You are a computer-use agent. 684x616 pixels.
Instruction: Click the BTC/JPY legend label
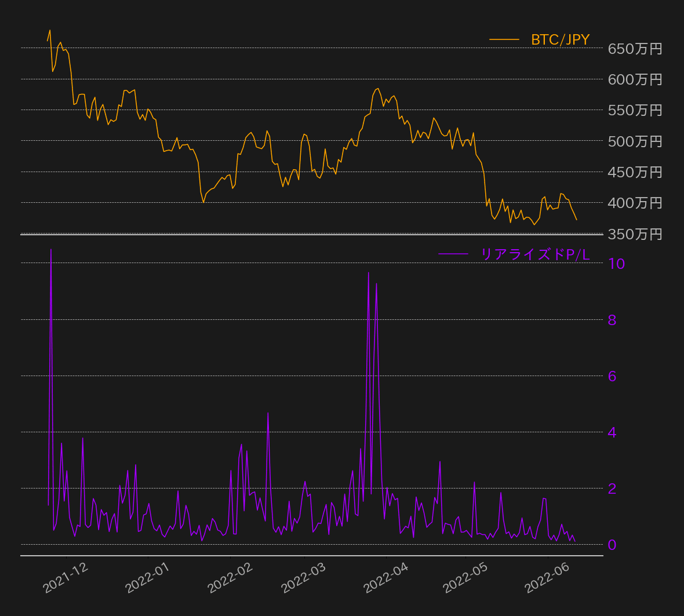coord(560,40)
